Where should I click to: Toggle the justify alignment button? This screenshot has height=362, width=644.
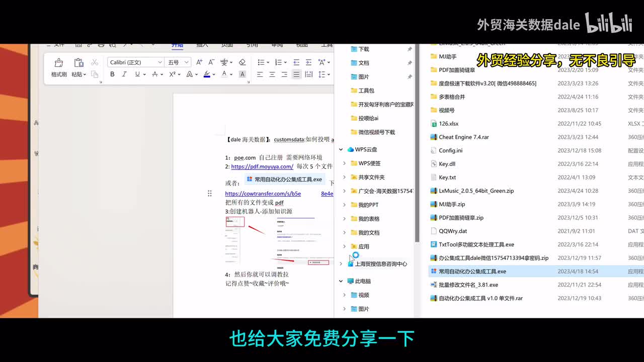pyautogui.click(x=296, y=74)
